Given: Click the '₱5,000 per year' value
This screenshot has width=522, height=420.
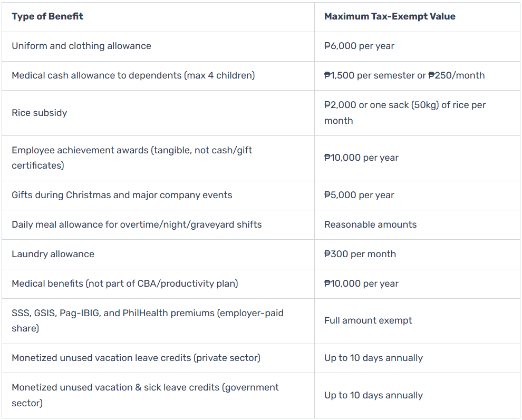Looking at the screenshot, I should coord(359,195).
